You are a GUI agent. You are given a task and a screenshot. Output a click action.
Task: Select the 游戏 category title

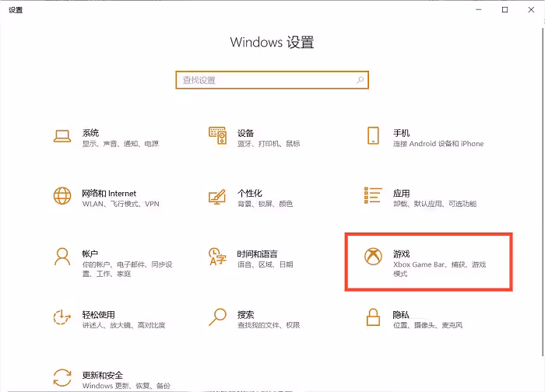click(x=401, y=254)
